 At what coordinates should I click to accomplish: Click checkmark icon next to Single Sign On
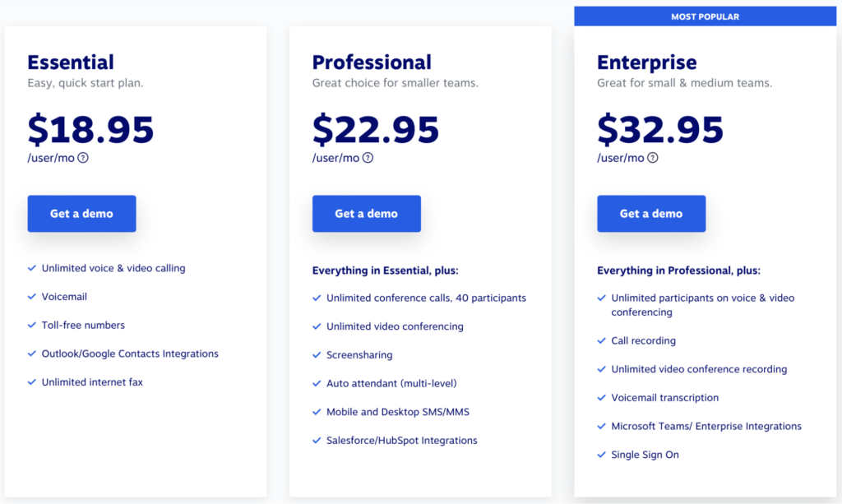602,455
